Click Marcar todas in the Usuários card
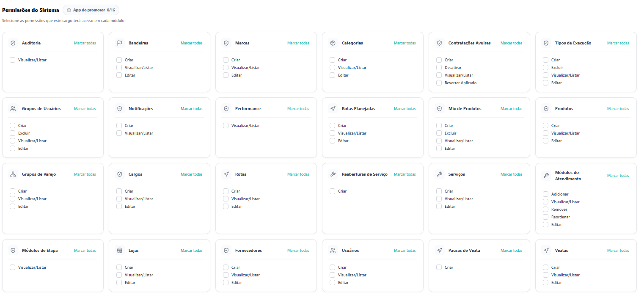The image size is (644, 295). 405,251
